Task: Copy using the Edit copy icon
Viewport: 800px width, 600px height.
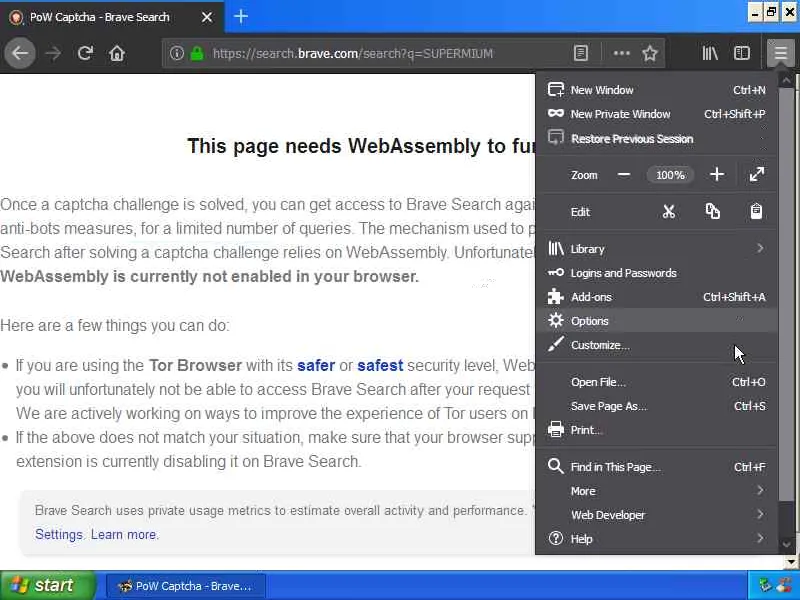Action: pyautogui.click(x=713, y=211)
